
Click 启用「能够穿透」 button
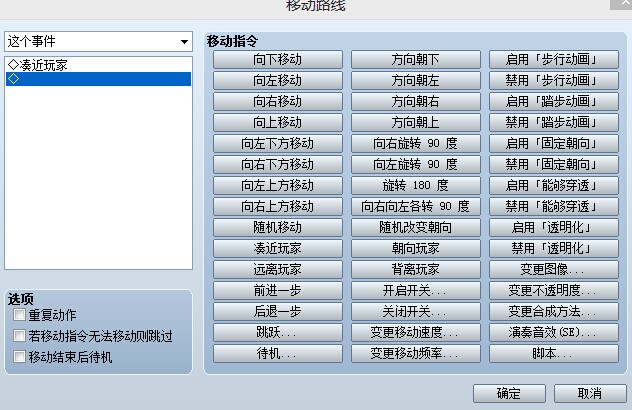[x=554, y=185]
